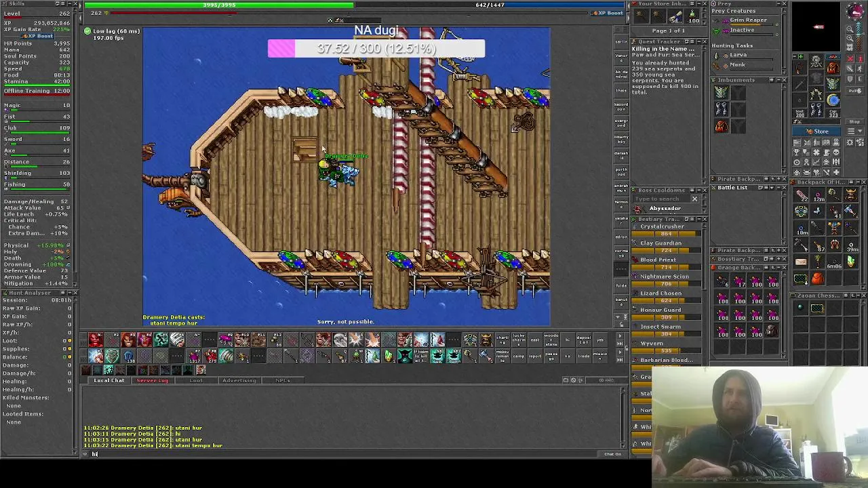Toggle expert mode E button
This screenshot has height=488, width=868.
pyautogui.click(x=859, y=79)
